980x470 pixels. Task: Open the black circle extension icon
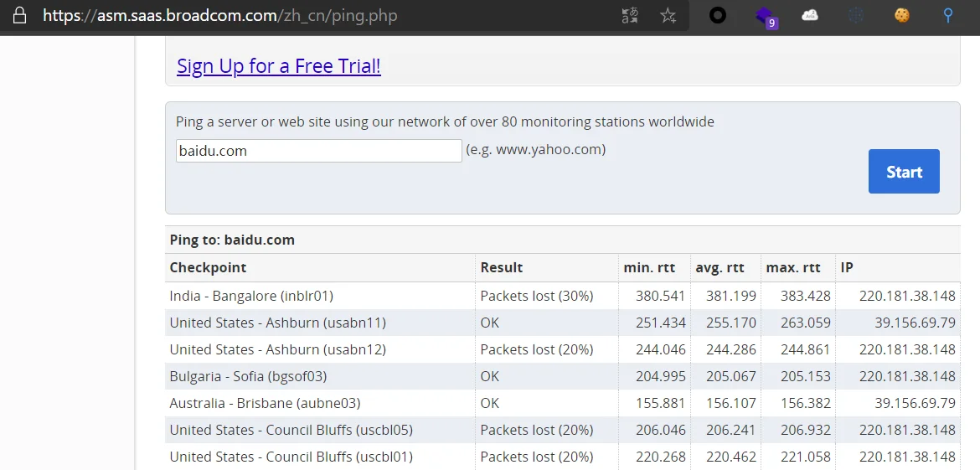[x=718, y=16]
